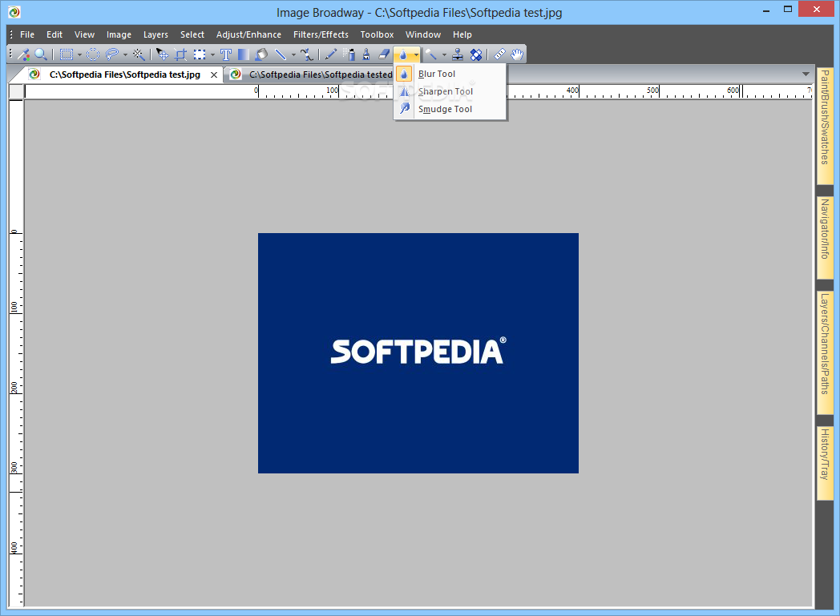The image size is (840, 616).
Task: Select the Dodge tool icon
Action: (430, 54)
